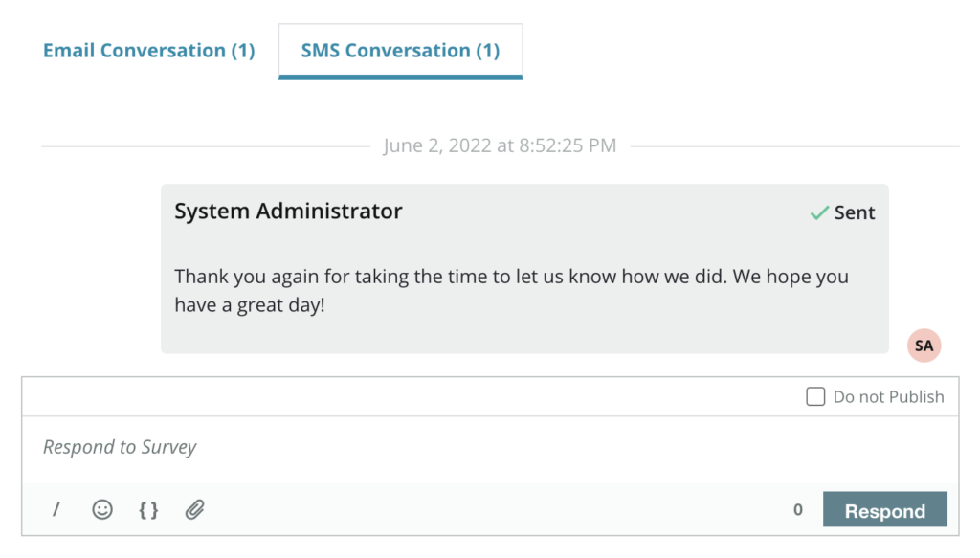Open the emoji picker
The height and width of the screenshot is (558, 980).
click(102, 510)
